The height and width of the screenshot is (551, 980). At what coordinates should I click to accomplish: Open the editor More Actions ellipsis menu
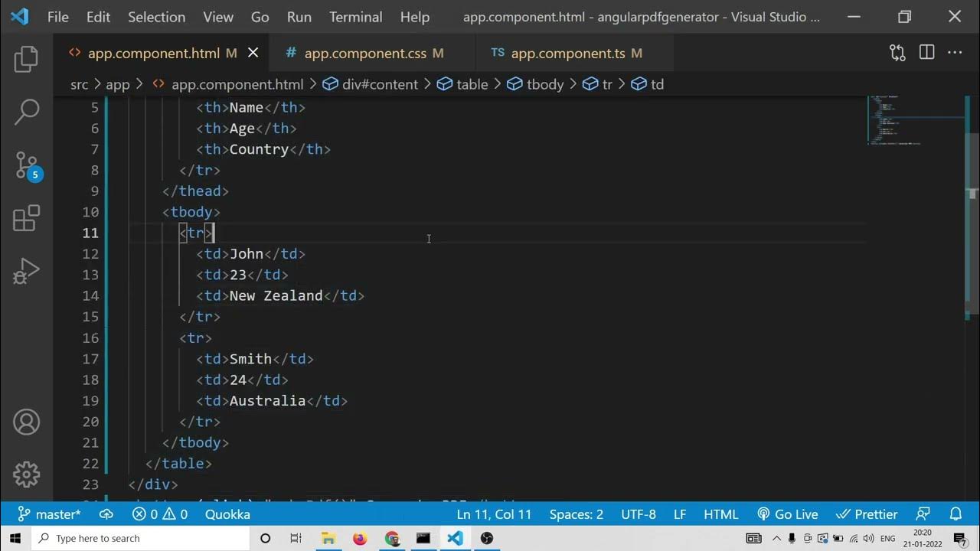(x=955, y=53)
